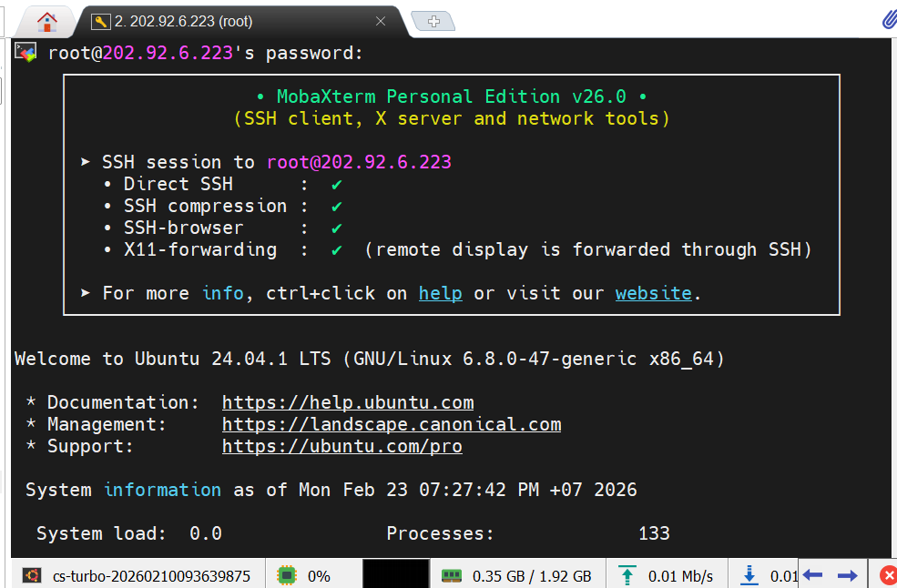Click the 0.35 GB / 1.92 GB memory value
This screenshot has width=897, height=588.
532,576
